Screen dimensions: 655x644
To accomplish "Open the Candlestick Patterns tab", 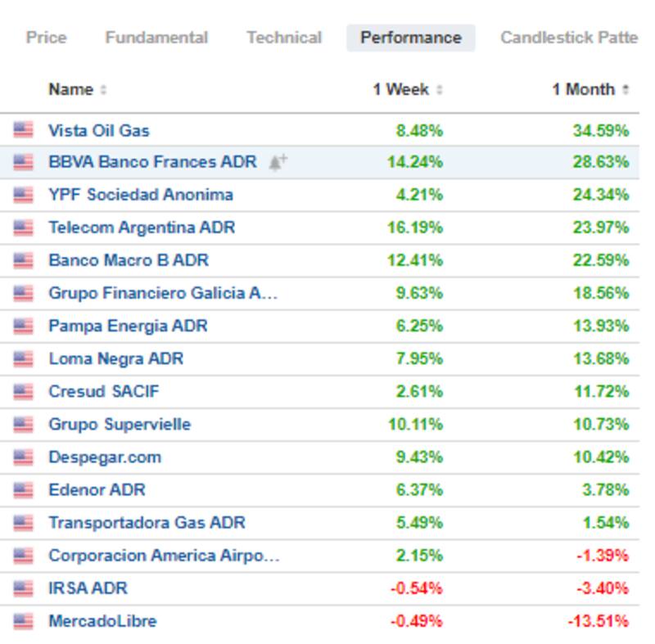I will tap(568, 38).
